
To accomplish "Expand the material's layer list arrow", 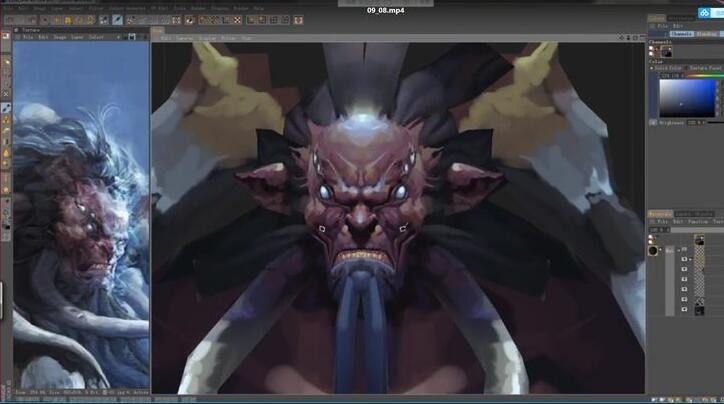I will click(x=660, y=249).
